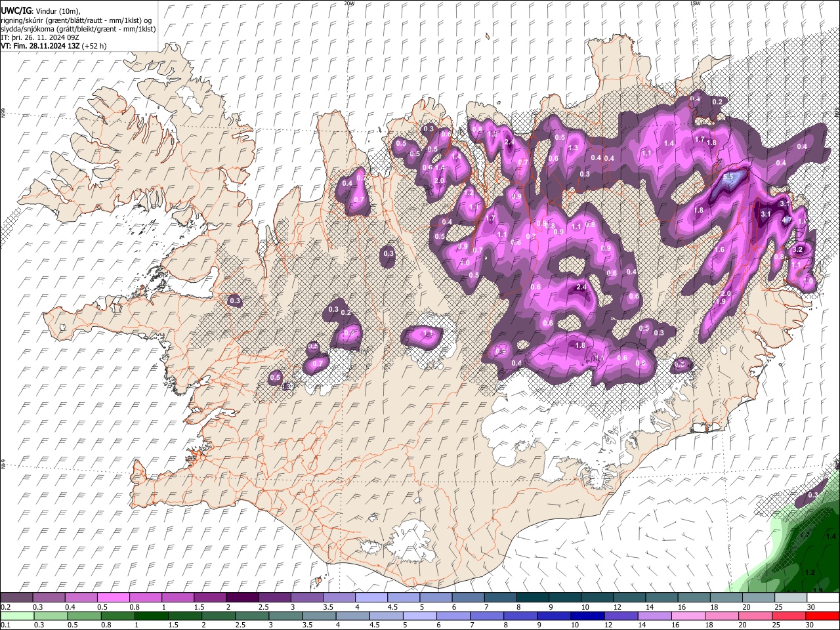
Task: Click the 0.4 label on the snow scale
Action: coord(70,607)
